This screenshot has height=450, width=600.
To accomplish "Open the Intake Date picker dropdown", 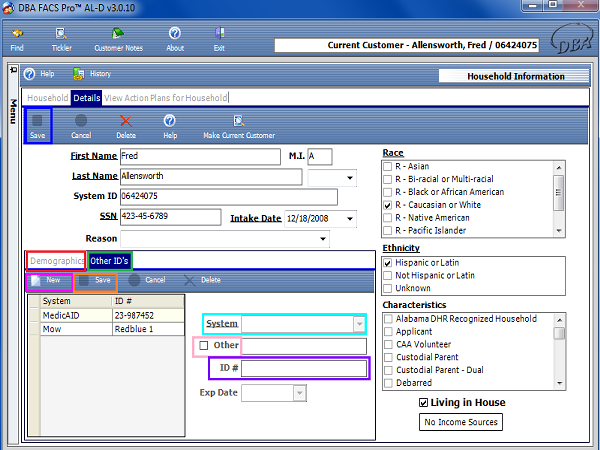I will click(350, 219).
